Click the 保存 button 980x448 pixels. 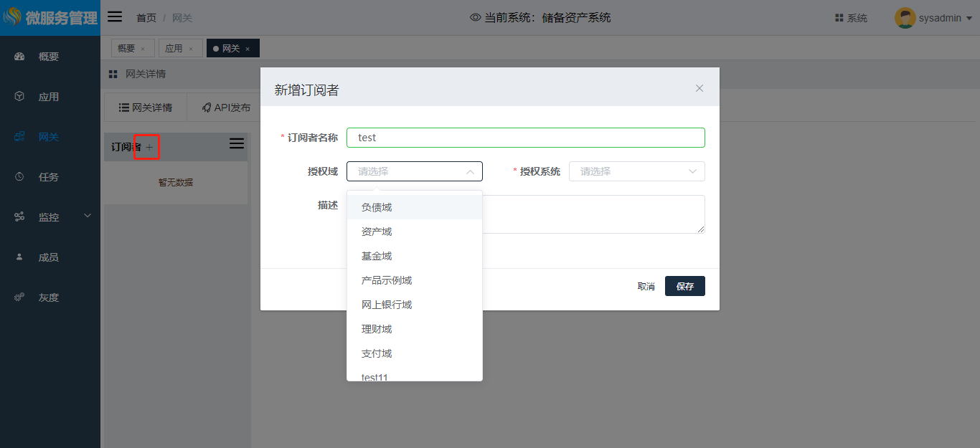click(684, 286)
